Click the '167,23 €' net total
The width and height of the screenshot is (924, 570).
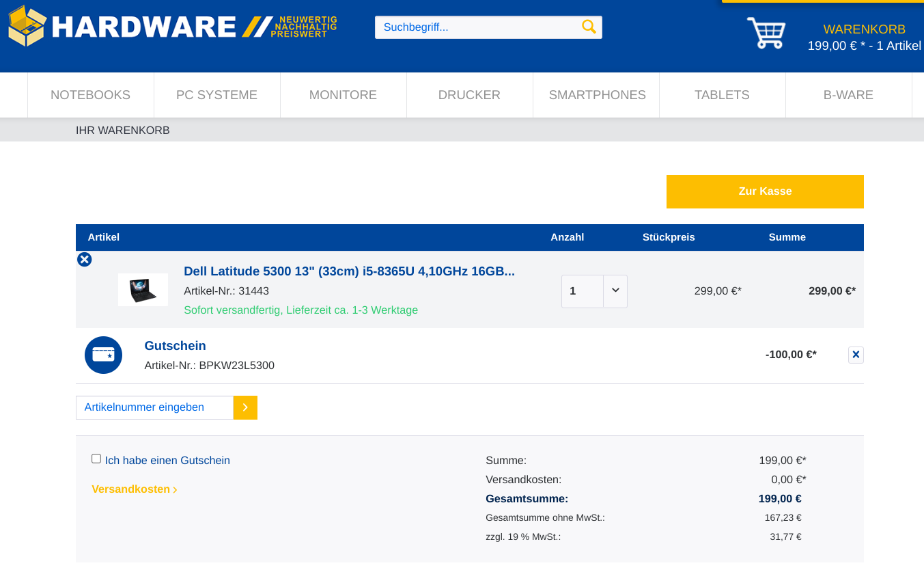click(783, 518)
